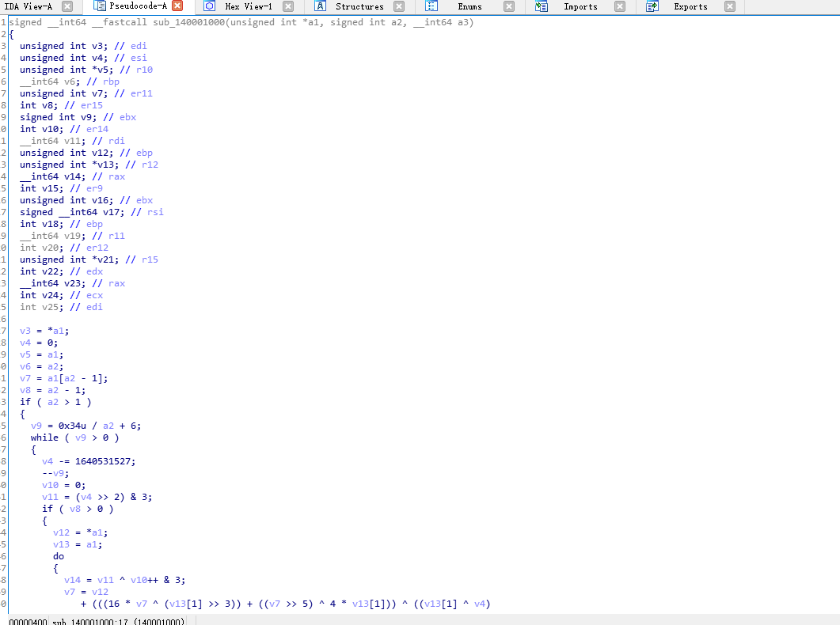The height and width of the screenshot is (625, 840).
Task: Close the Exports tab
Action: (730, 6)
